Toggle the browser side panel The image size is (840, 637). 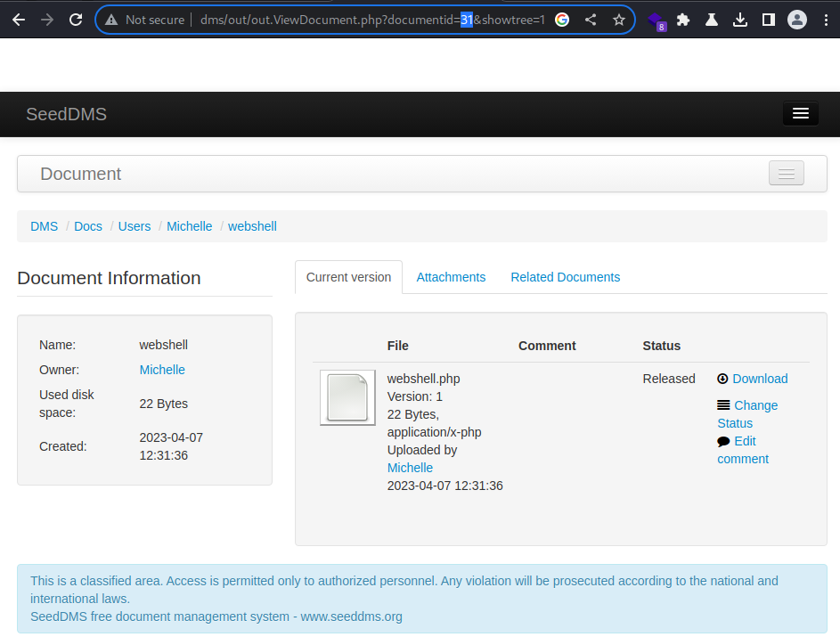768,20
